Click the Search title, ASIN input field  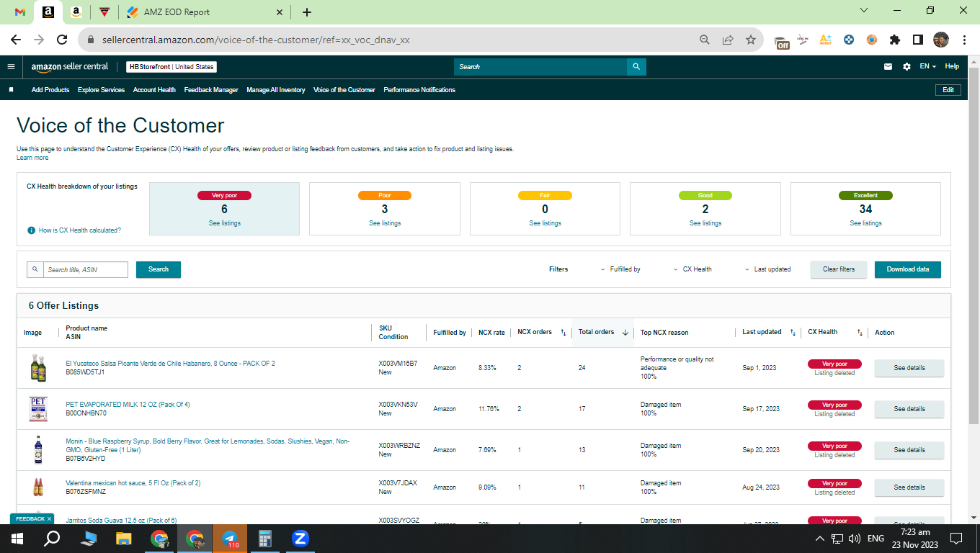(86, 269)
